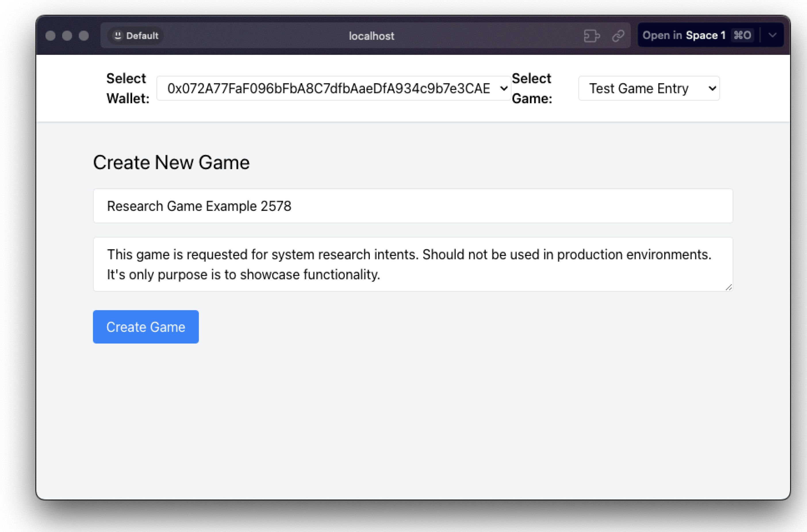The width and height of the screenshot is (807, 532).
Task: Click the smiley face Default profile icon
Action: tap(118, 35)
